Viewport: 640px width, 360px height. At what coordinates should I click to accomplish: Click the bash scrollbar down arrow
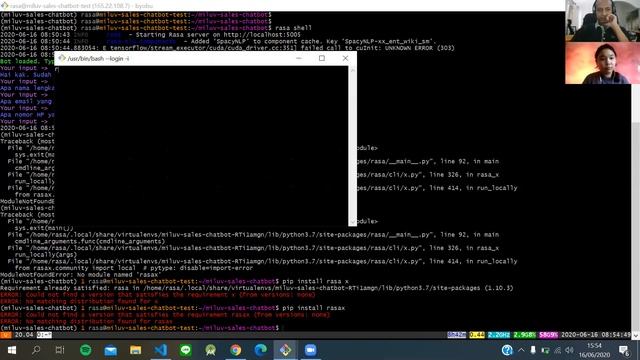353,222
